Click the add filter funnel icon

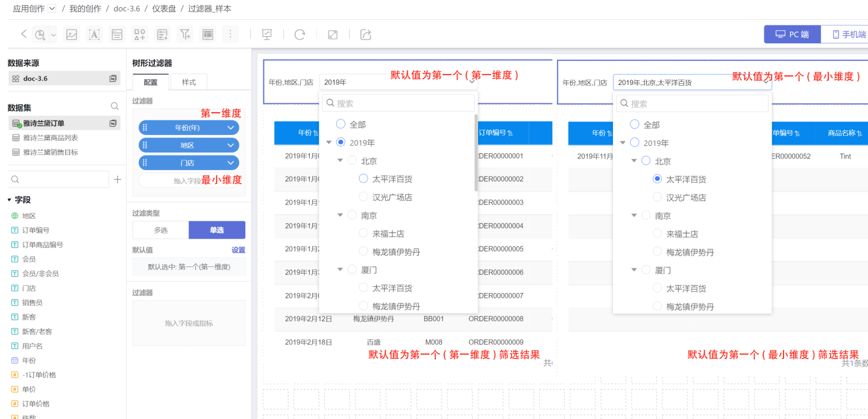point(185,34)
